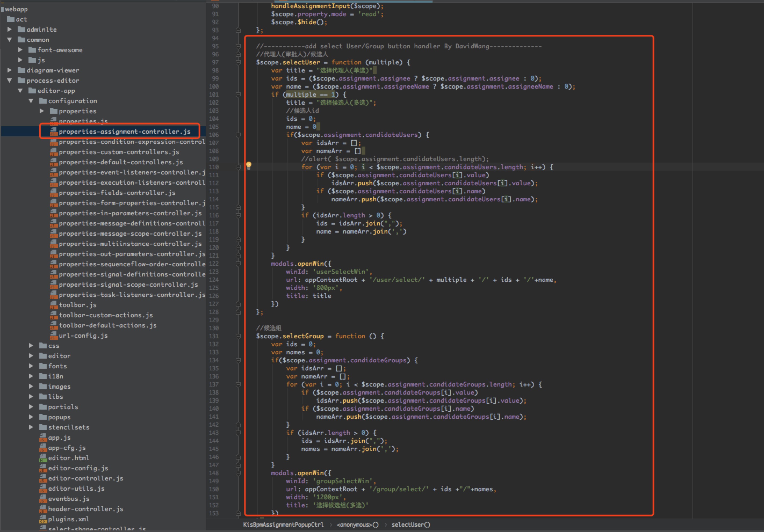
Task: Click the diagram-viewer folder icon
Action: click(x=22, y=70)
